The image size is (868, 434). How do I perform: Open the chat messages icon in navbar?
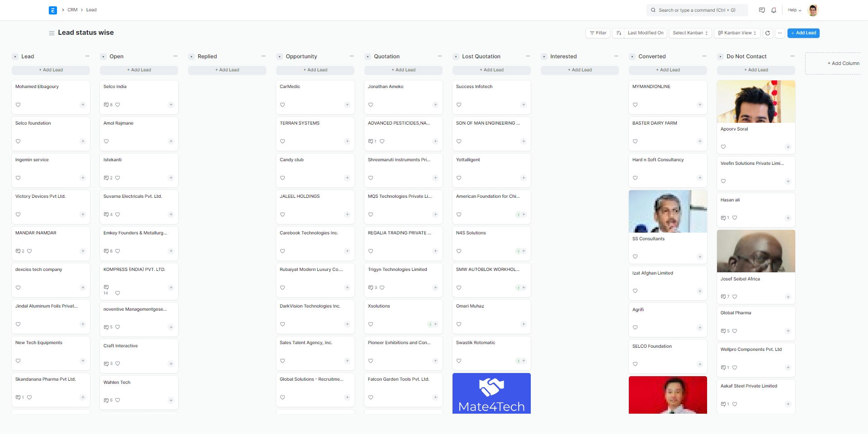click(x=762, y=10)
